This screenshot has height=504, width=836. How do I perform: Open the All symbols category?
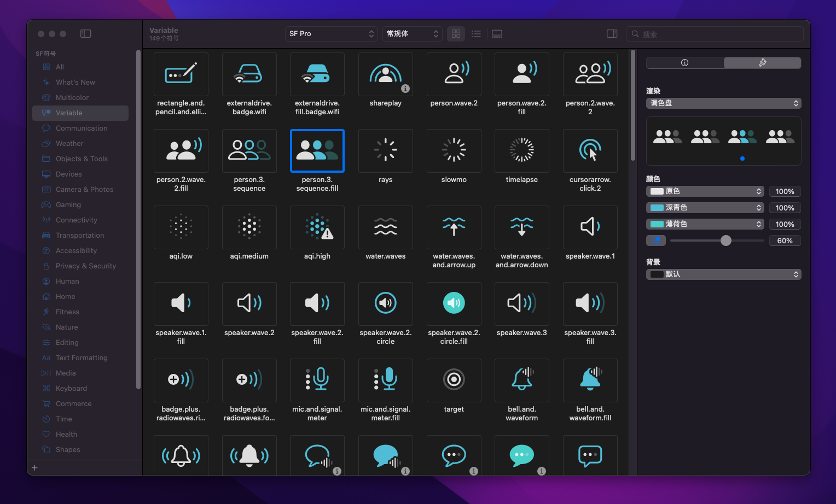(80, 67)
